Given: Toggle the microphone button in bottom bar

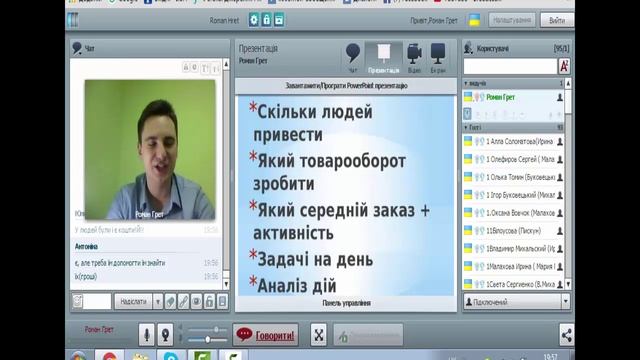Looking at the screenshot, I should tap(147, 335).
